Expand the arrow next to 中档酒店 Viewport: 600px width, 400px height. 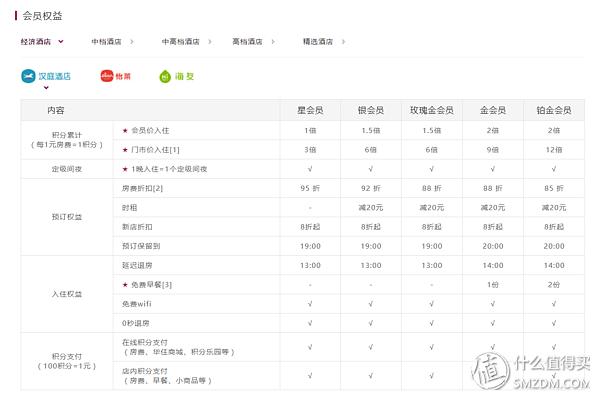tap(132, 41)
